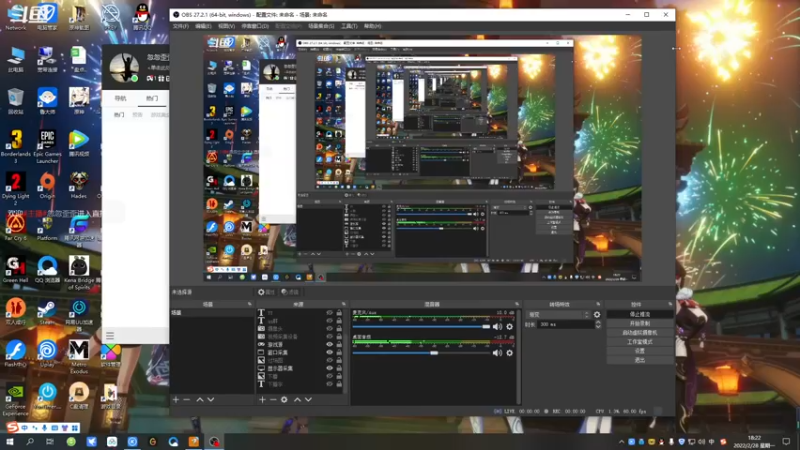Click OBS icon in Windows taskbar
The width and height of the screenshot is (800, 450).
click(214, 441)
